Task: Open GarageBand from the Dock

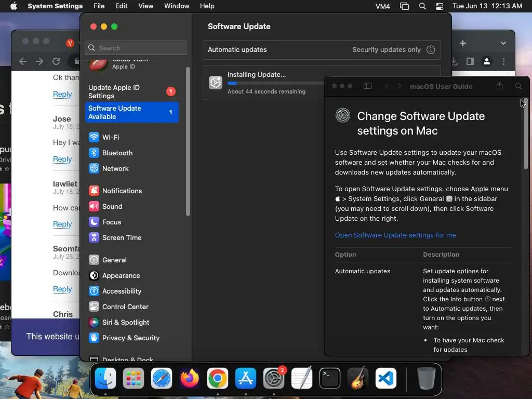Action: (358, 378)
